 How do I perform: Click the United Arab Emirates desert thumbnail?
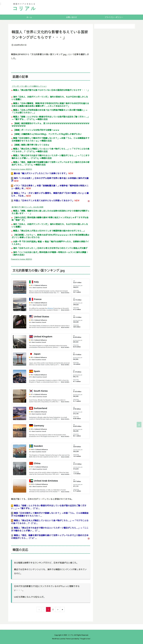[x=19, y=486]
